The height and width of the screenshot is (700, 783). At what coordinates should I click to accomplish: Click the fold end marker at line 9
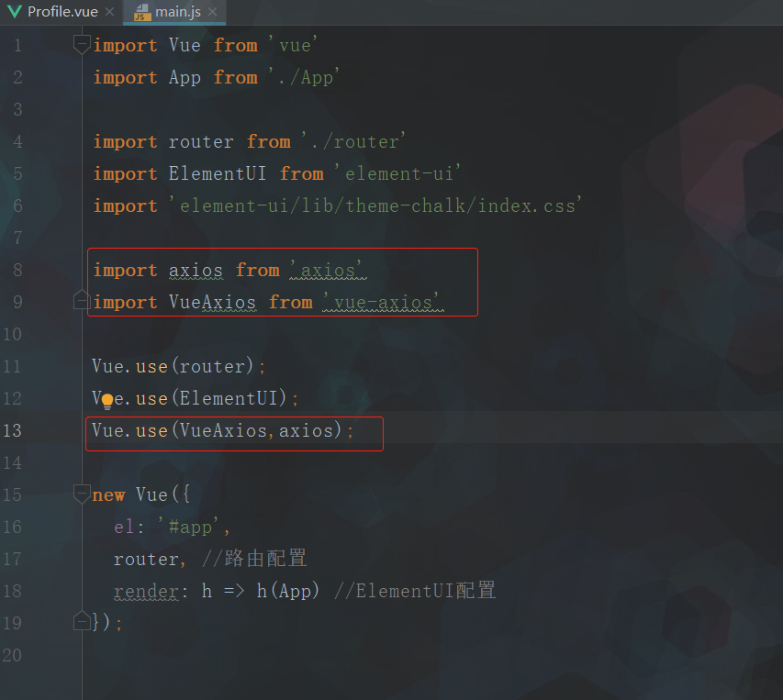click(82, 299)
